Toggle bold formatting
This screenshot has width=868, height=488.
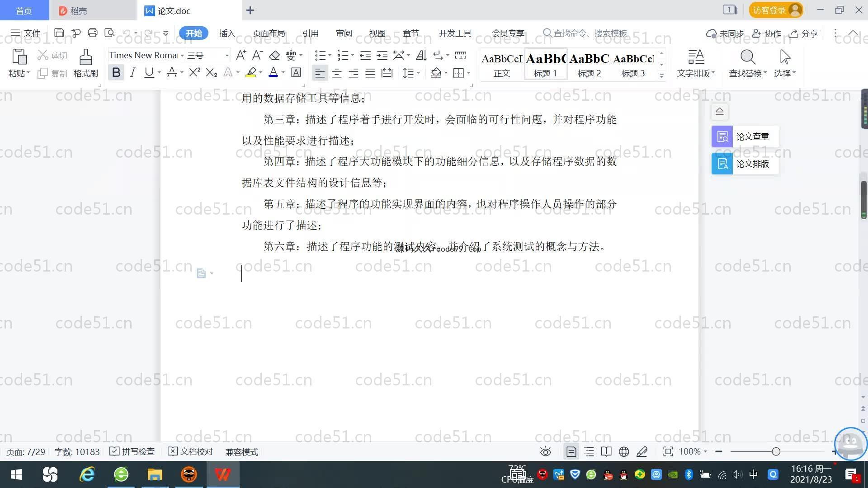(116, 73)
